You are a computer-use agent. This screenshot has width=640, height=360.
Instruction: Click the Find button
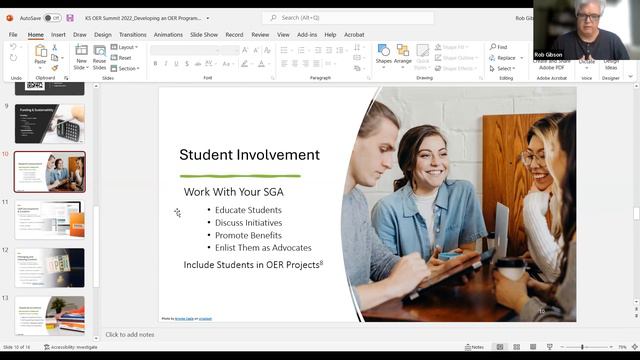click(498, 47)
